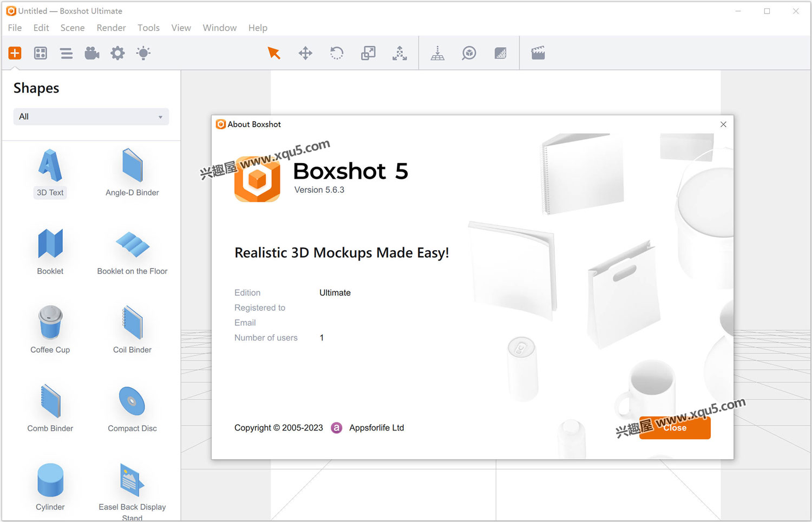Select the Compact Disc shape

132,409
